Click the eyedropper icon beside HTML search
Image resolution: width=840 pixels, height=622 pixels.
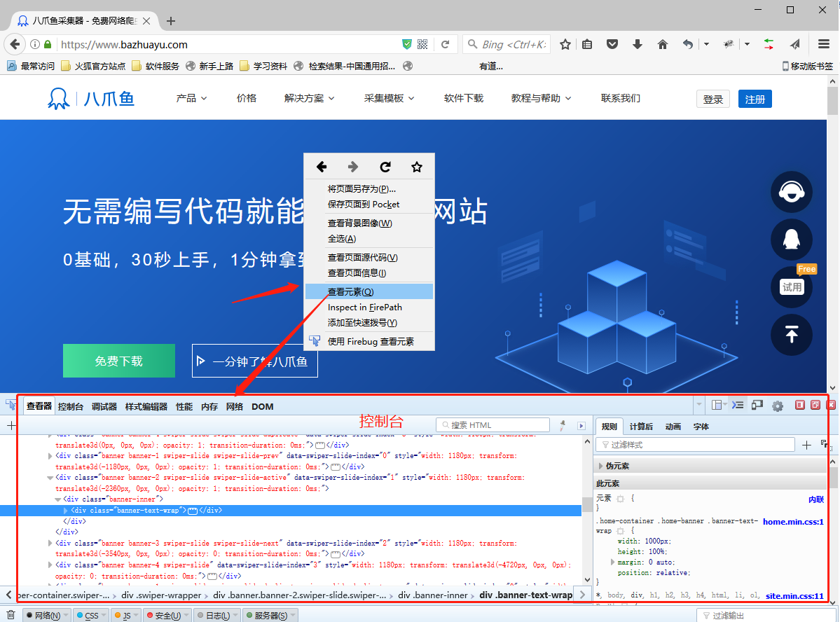click(x=563, y=425)
